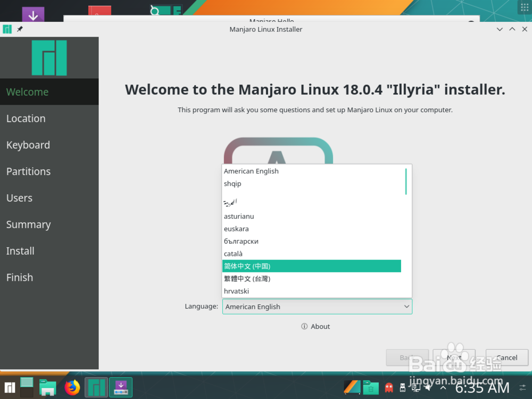Select shqip in the language list
The width and height of the screenshot is (532, 399).
coord(311,184)
